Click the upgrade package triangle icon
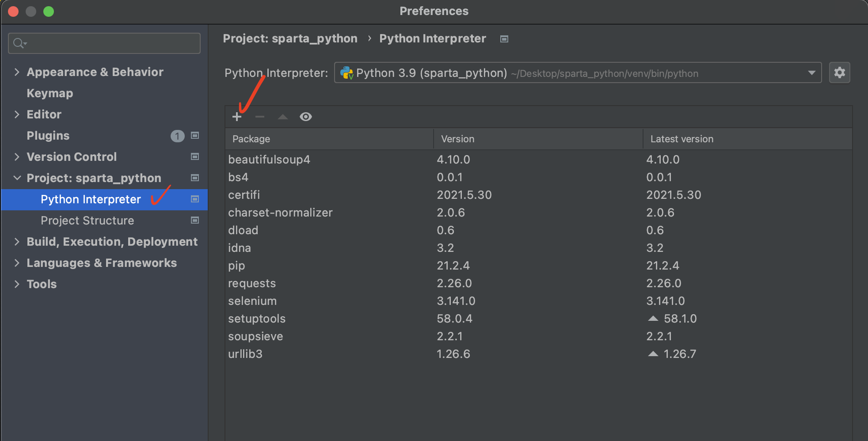The width and height of the screenshot is (868, 441). pyautogui.click(x=283, y=117)
